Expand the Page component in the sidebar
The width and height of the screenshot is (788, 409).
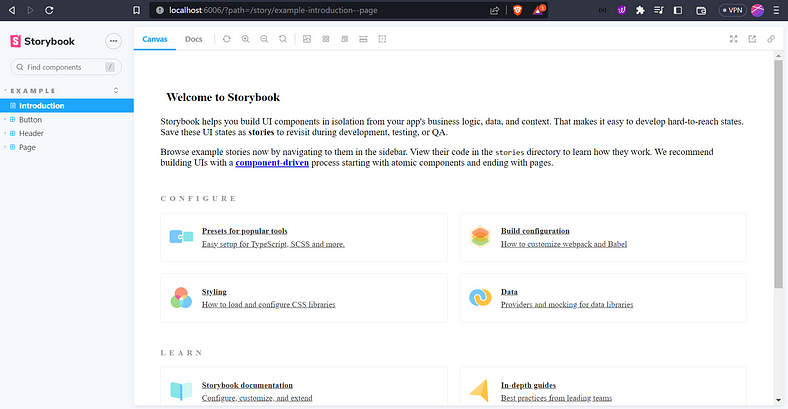(27, 147)
